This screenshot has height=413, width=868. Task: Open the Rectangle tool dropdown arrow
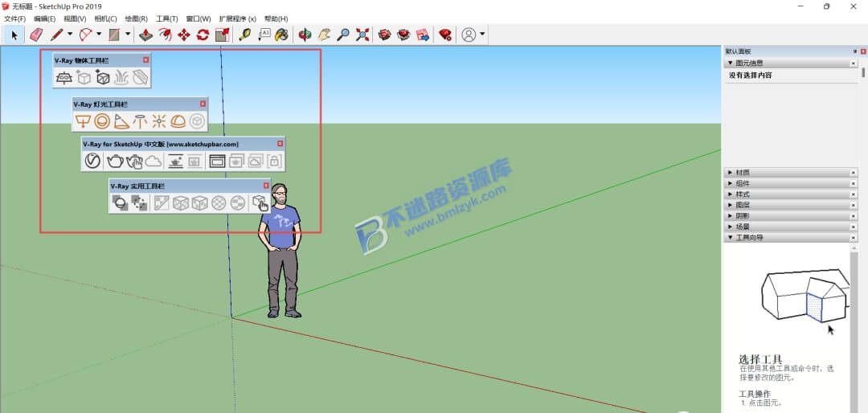pyautogui.click(x=128, y=35)
